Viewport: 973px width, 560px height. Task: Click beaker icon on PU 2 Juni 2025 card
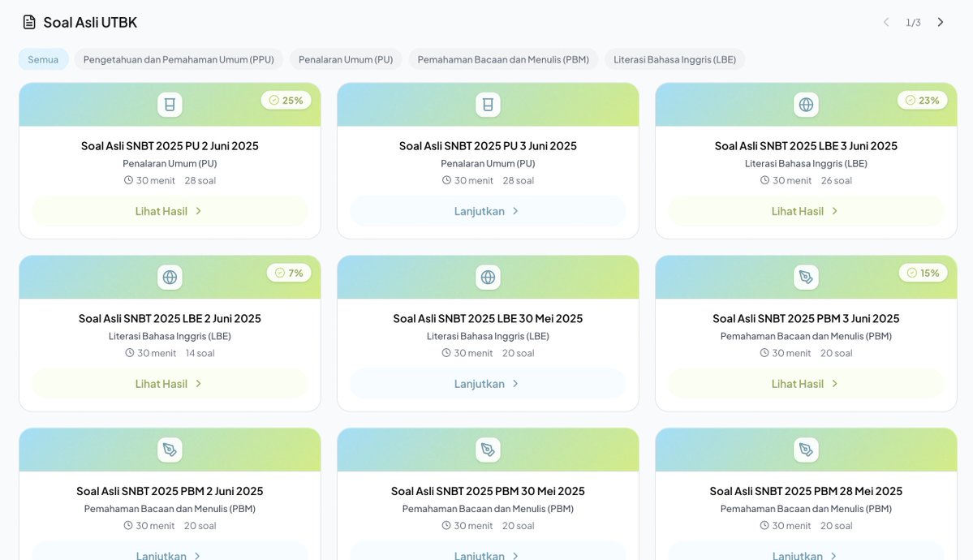[x=170, y=105]
